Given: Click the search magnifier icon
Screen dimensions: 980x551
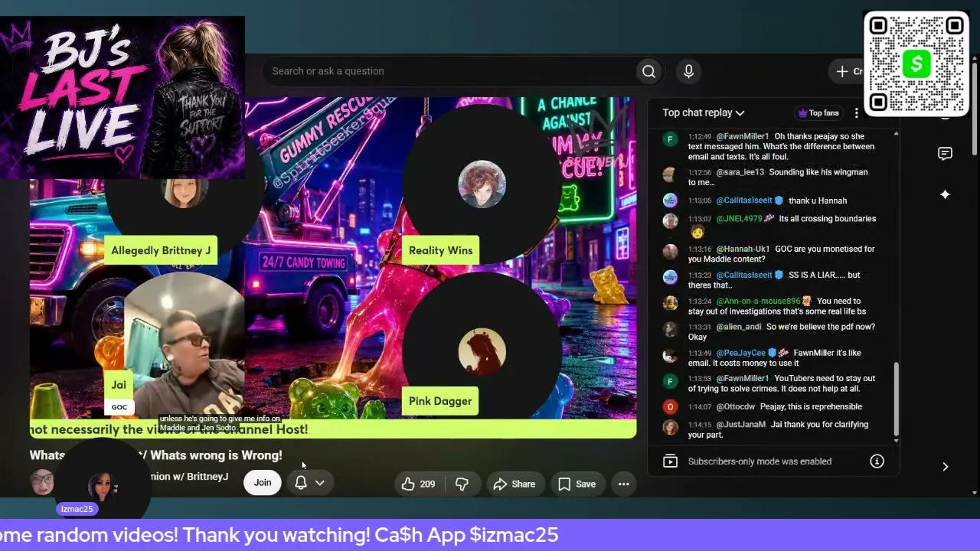Looking at the screenshot, I should tap(648, 71).
